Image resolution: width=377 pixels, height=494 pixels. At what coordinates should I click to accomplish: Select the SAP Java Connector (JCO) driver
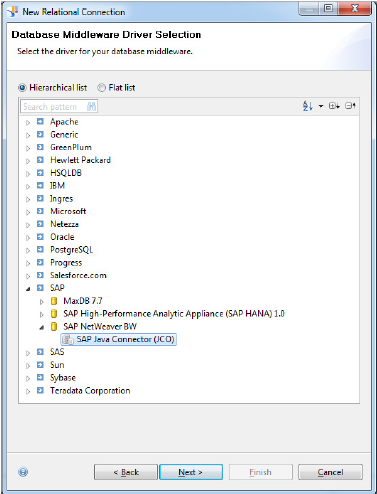pyautogui.click(x=118, y=339)
